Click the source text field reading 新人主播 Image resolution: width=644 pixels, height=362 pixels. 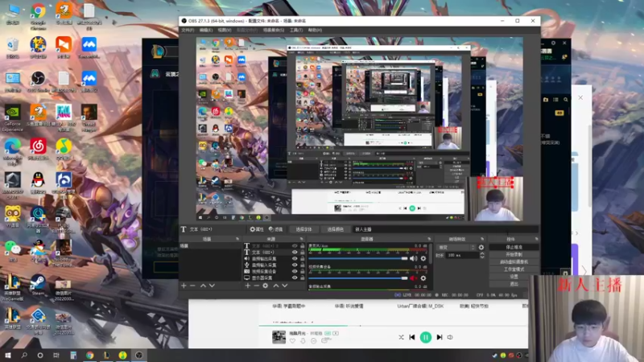click(445, 229)
